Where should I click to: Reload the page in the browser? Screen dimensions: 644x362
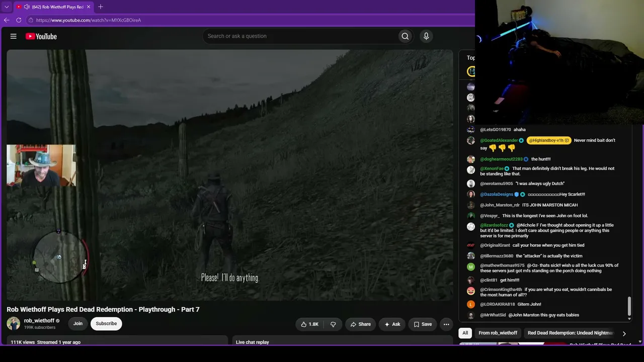click(19, 20)
